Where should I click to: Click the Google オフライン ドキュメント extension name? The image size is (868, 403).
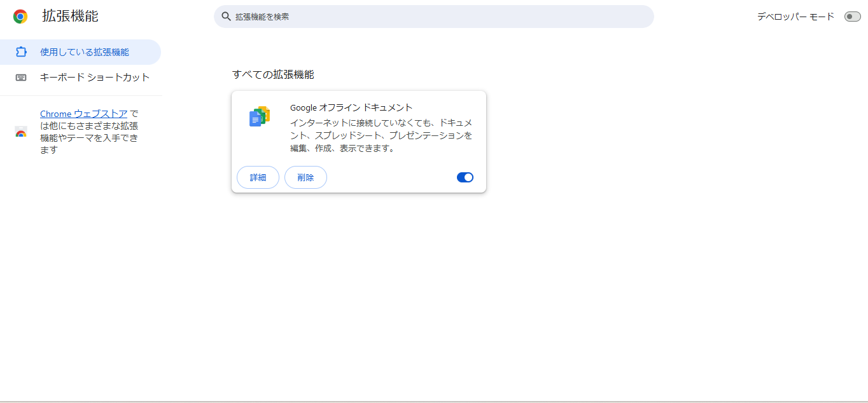pyautogui.click(x=351, y=107)
